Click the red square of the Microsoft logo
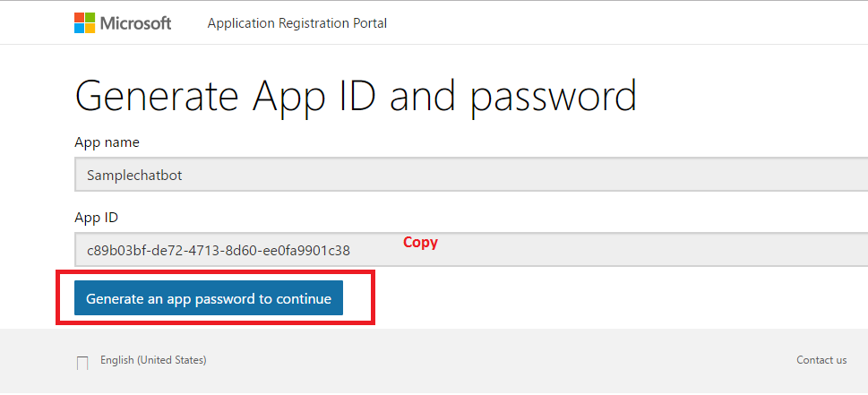This screenshot has height=395, width=868. 79,18
